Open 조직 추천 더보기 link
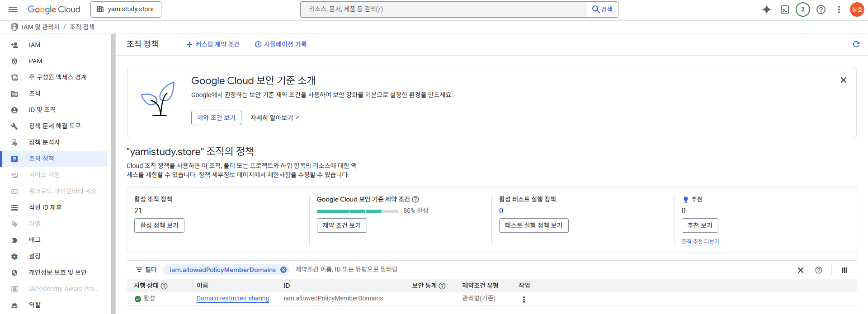 click(x=700, y=242)
